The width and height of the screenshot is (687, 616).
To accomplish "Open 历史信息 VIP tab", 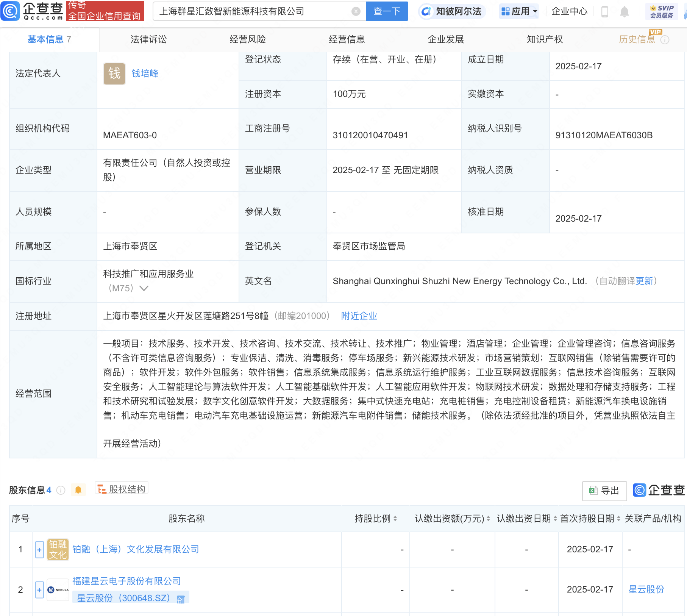I will pos(637,39).
